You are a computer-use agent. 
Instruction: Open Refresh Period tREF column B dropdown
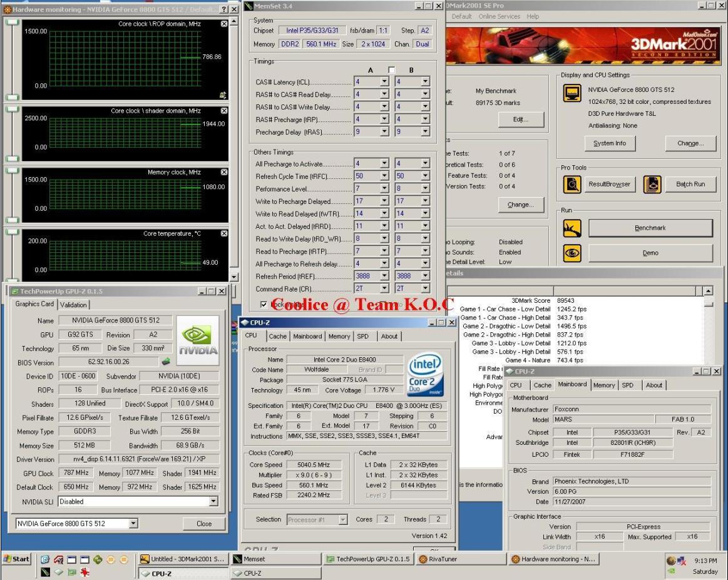tap(425, 276)
